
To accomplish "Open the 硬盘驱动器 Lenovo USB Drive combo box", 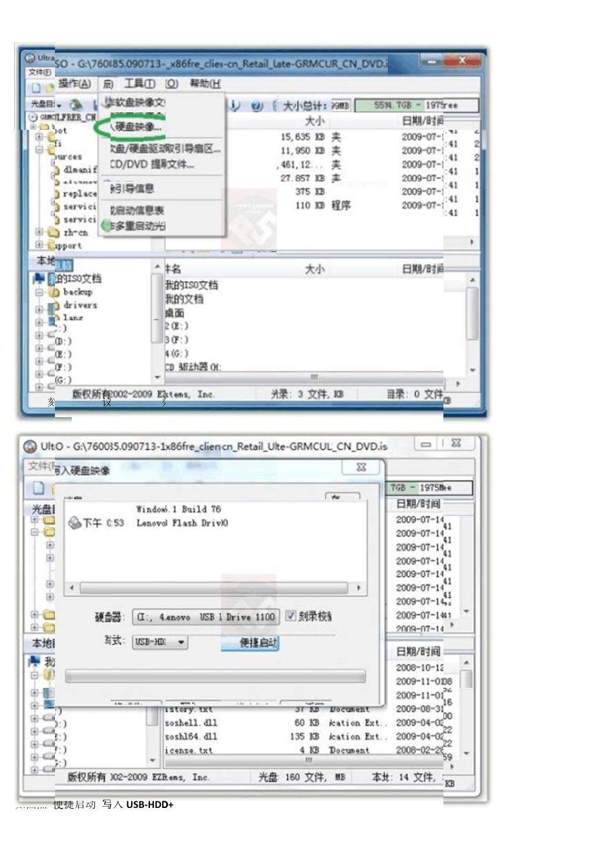I will (205, 617).
